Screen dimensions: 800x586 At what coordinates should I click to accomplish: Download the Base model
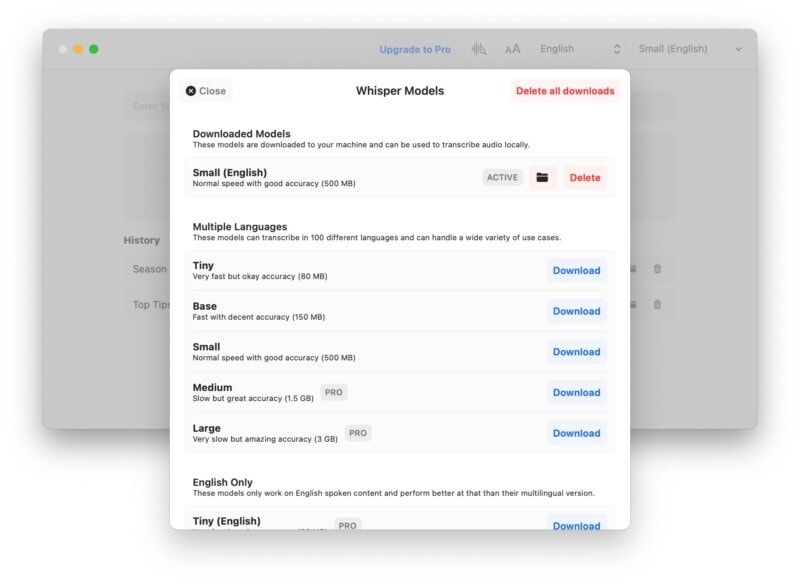tap(576, 311)
